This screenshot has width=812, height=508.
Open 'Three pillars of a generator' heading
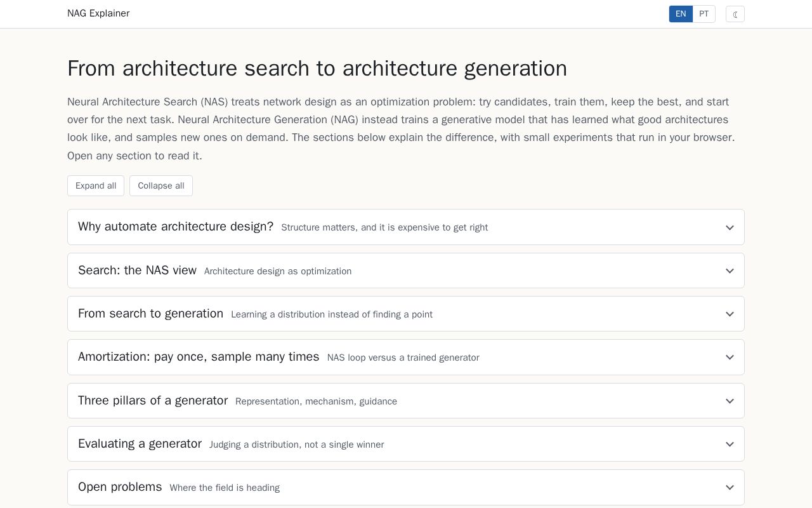(x=153, y=401)
